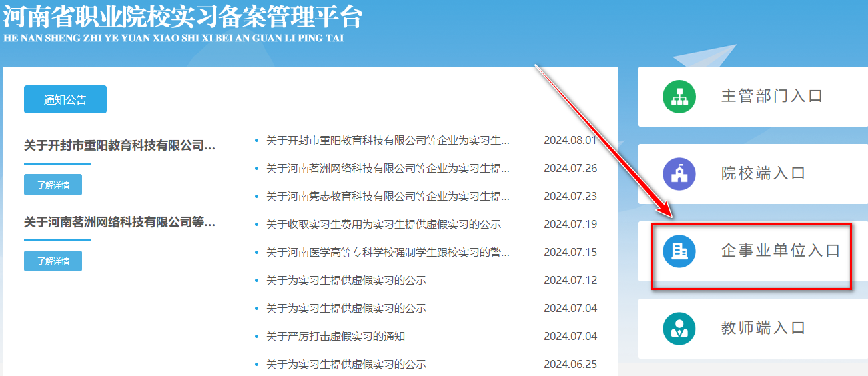The image size is (868, 376).
Task: Open the list notice dated 2024.08.01
Action: point(388,141)
